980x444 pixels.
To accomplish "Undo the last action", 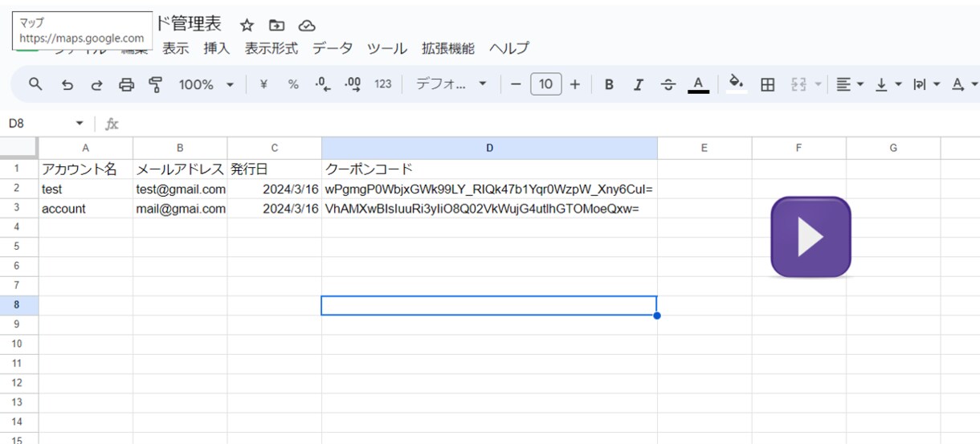I will tap(67, 84).
